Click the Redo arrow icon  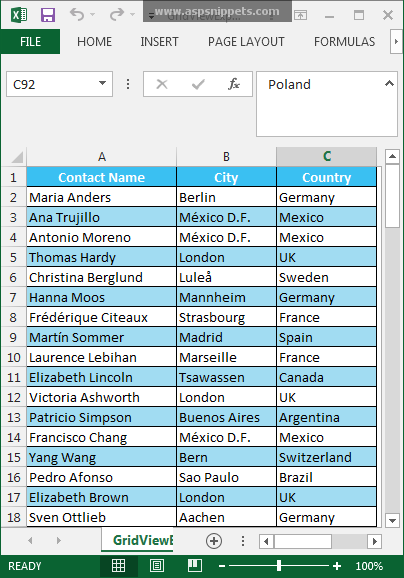click(x=117, y=15)
